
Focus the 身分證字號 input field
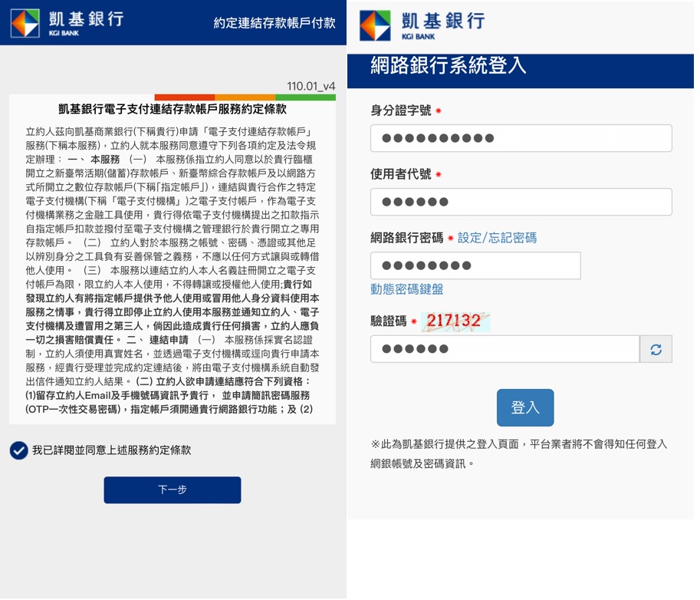point(521,138)
